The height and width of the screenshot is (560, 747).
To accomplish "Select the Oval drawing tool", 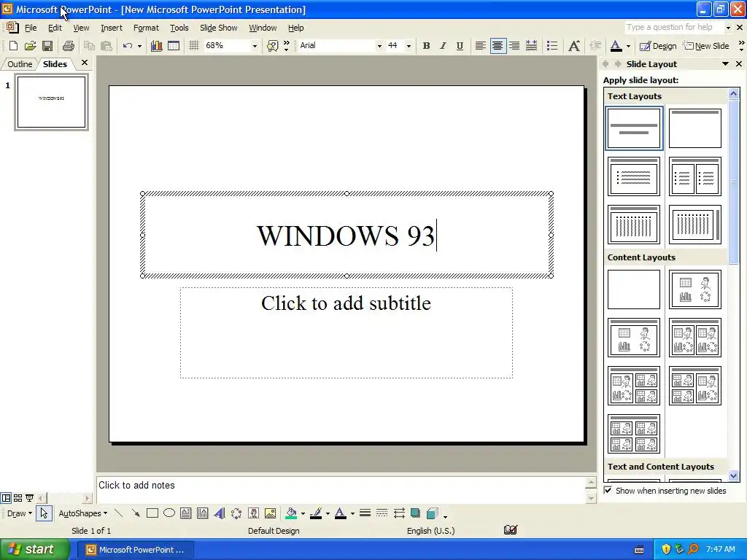I will click(x=169, y=513).
